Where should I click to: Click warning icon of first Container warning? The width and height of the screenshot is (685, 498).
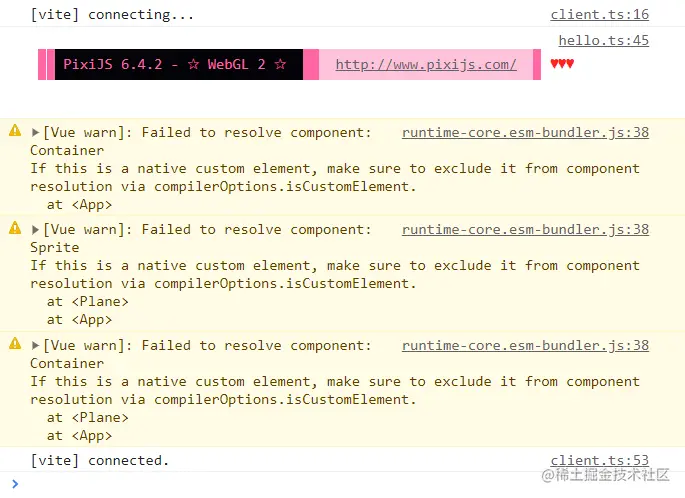(x=15, y=131)
